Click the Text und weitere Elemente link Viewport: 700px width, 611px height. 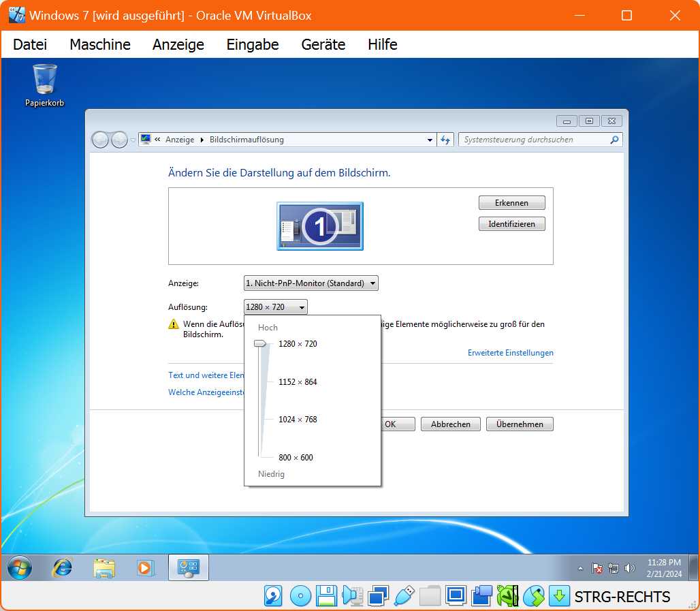tap(206, 375)
